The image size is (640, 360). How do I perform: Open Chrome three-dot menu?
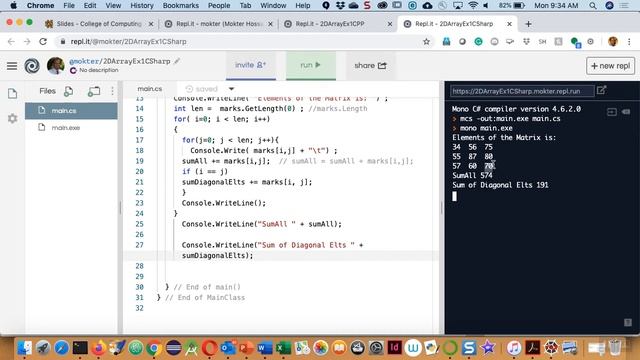[x=629, y=42]
